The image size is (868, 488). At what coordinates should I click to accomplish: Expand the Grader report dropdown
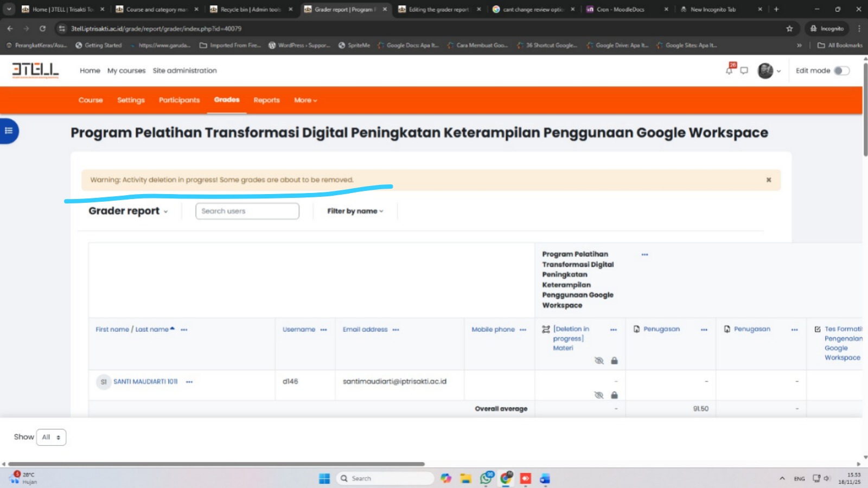point(128,211)
